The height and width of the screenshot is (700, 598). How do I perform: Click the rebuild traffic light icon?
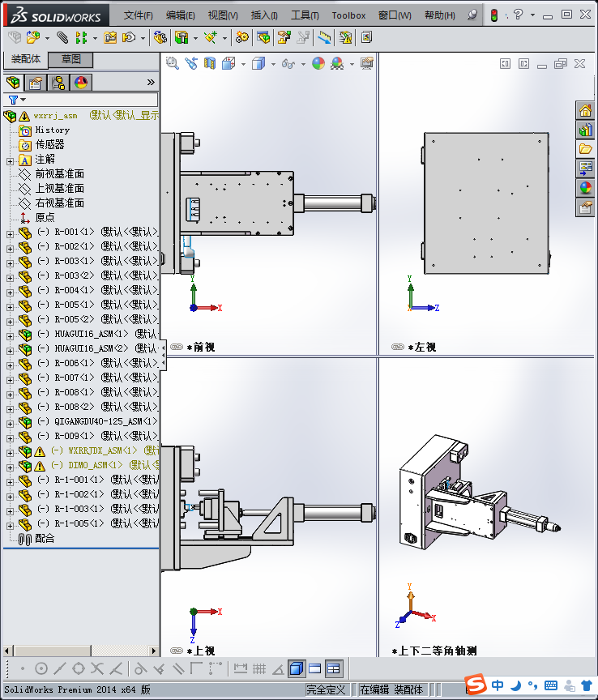(494, 15)
